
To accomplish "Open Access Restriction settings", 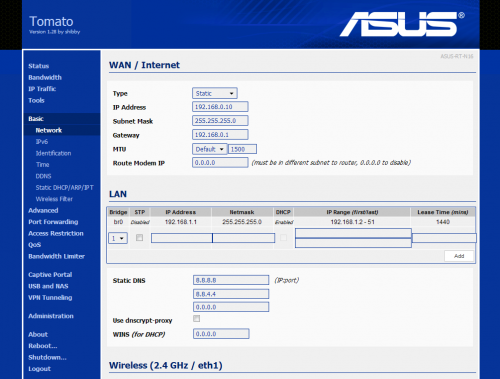I will coord(56,233).
